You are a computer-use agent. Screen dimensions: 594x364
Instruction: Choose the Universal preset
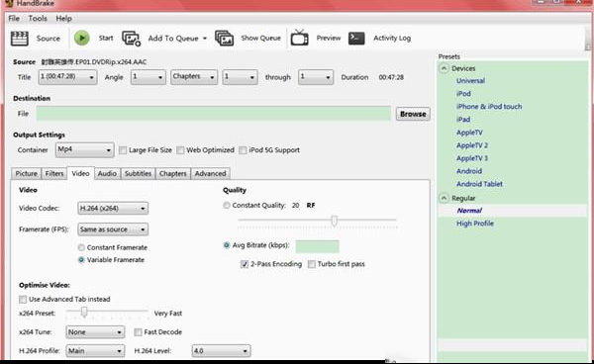[470, 80]
